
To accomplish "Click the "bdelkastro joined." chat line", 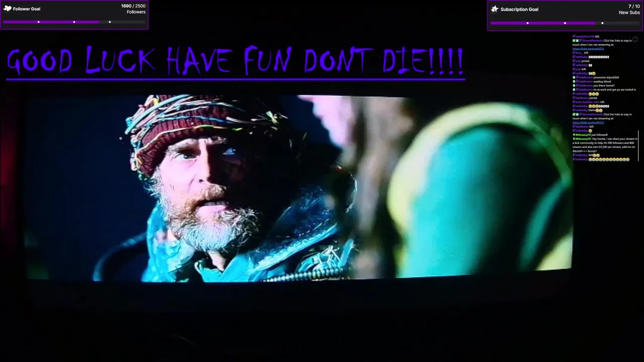I will (585, 98).
